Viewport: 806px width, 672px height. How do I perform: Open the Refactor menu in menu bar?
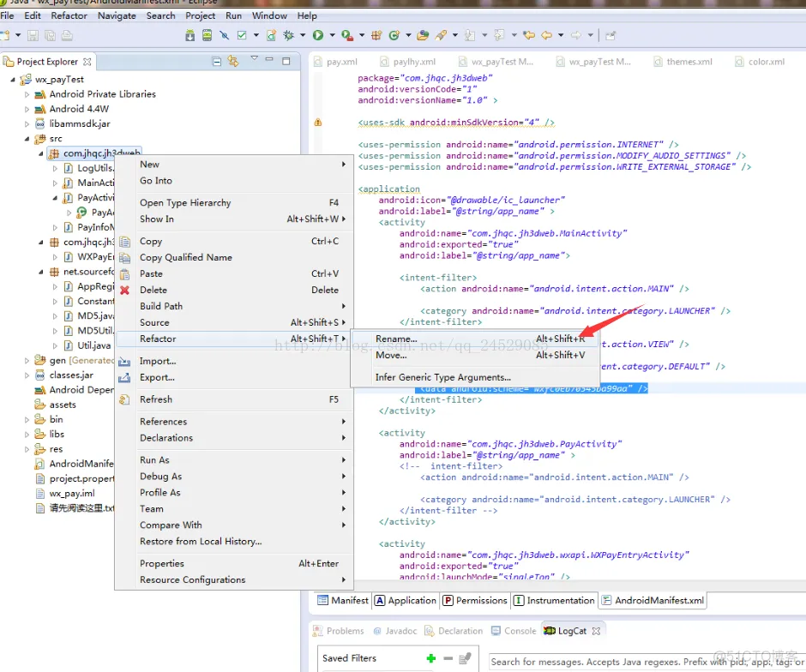[69, 16]
